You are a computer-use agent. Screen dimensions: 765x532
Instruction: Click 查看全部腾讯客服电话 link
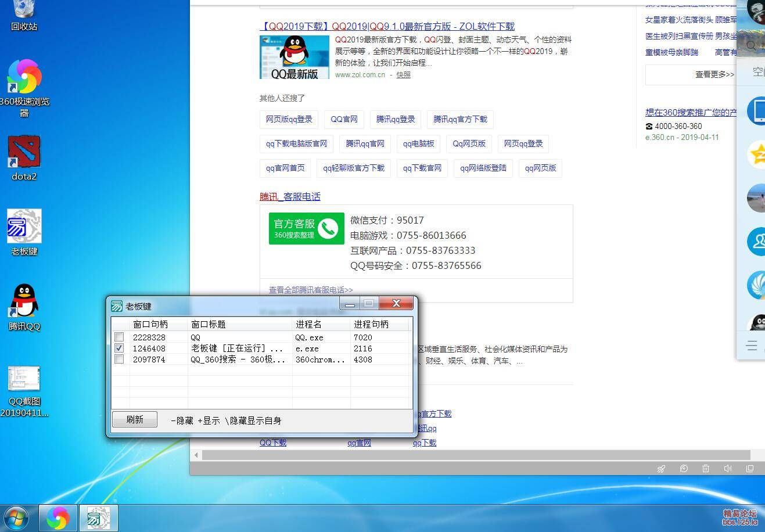(311, 289)
